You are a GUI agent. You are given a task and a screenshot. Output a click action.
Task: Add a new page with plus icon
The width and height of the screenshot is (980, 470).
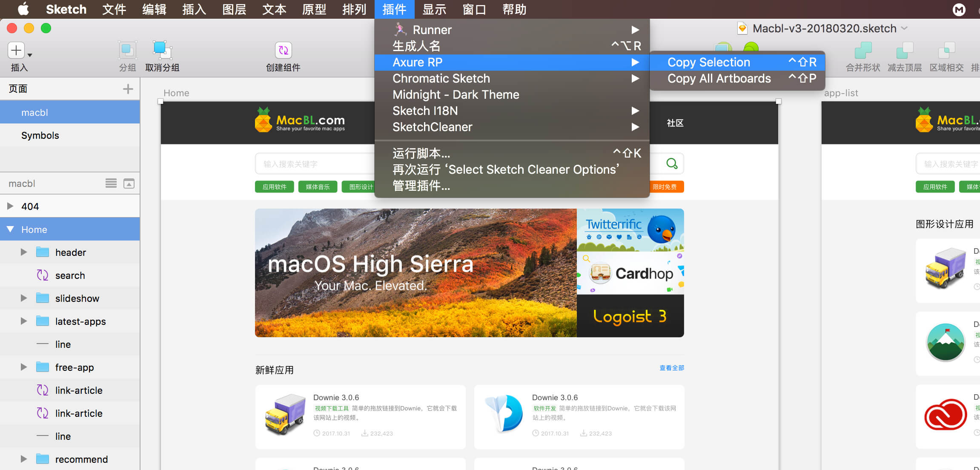click(x=128, y=89)
